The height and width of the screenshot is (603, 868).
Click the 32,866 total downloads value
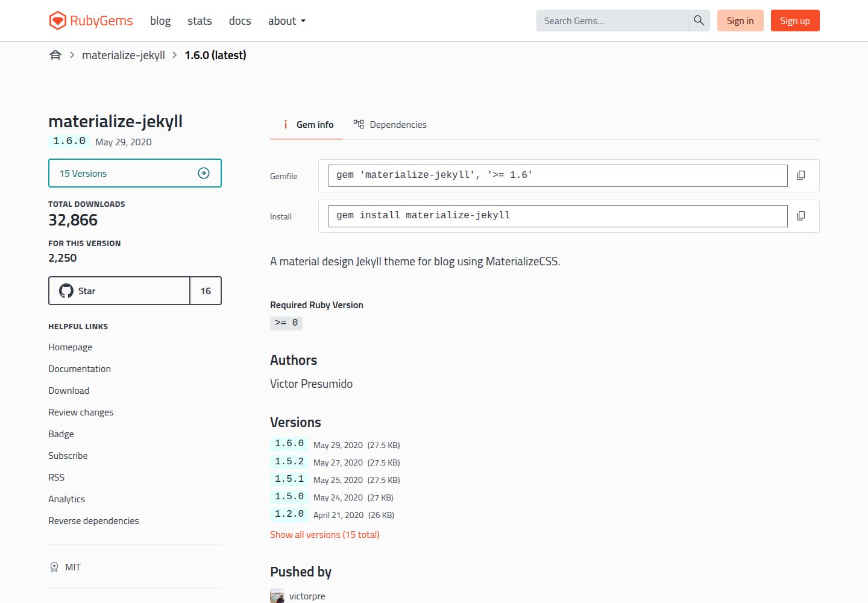73,220
